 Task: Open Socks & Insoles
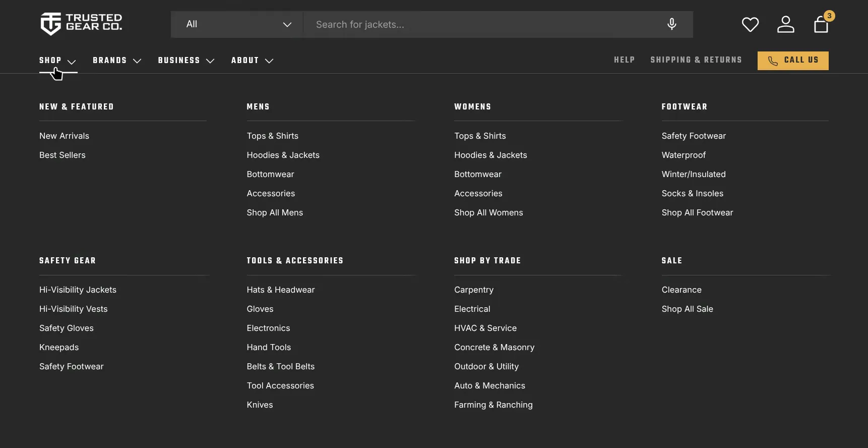pos(693,193)
